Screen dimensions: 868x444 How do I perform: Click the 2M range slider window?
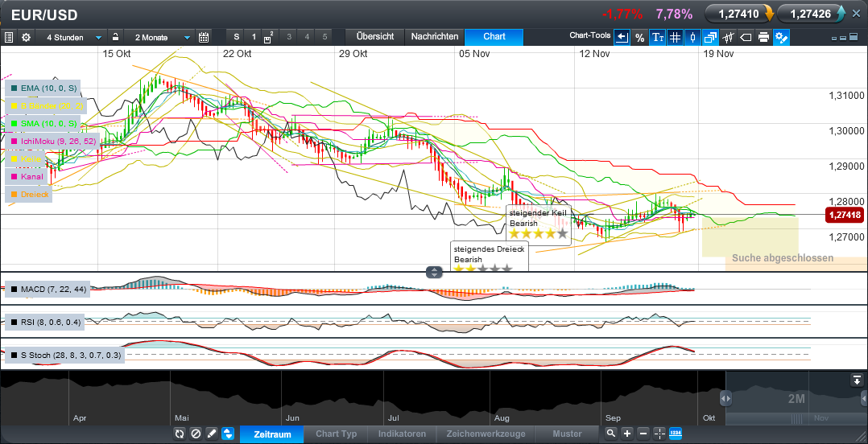tap(795, 398)
